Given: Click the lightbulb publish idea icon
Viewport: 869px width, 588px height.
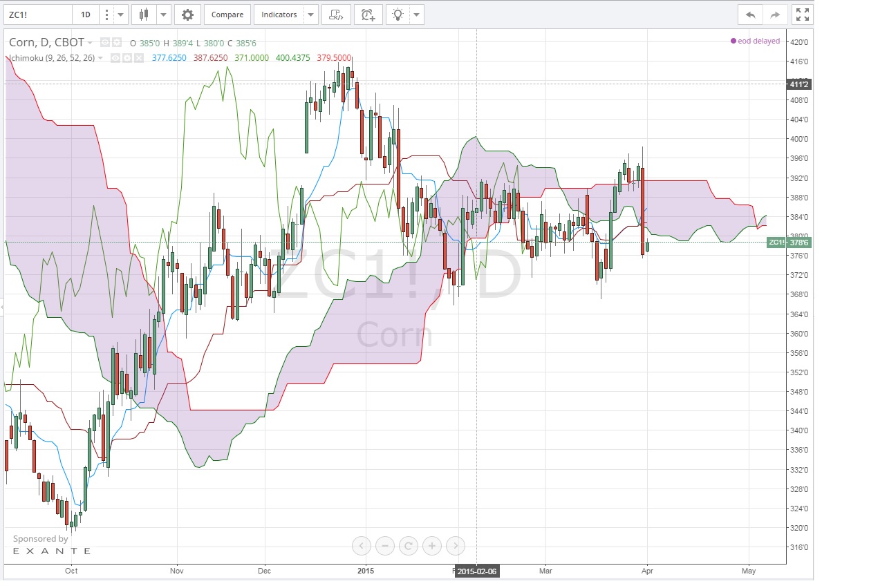Looking at the screenshot, I should pos(398,15).
